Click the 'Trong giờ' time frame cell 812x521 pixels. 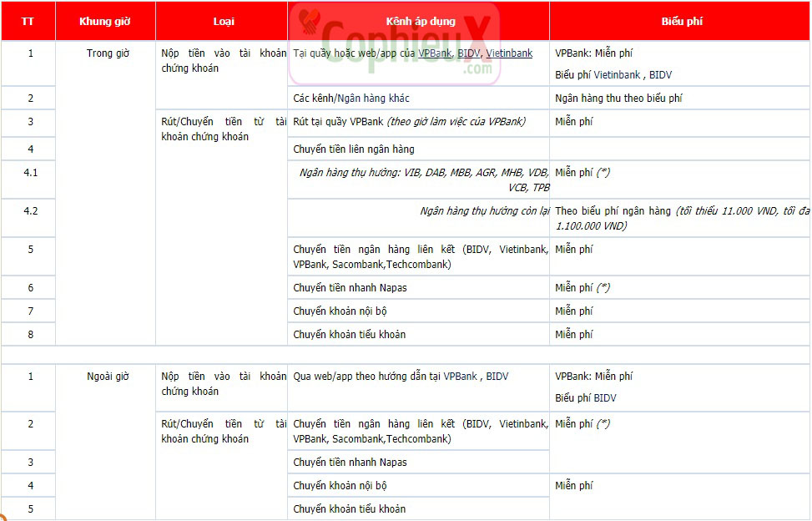coord(108,53)
